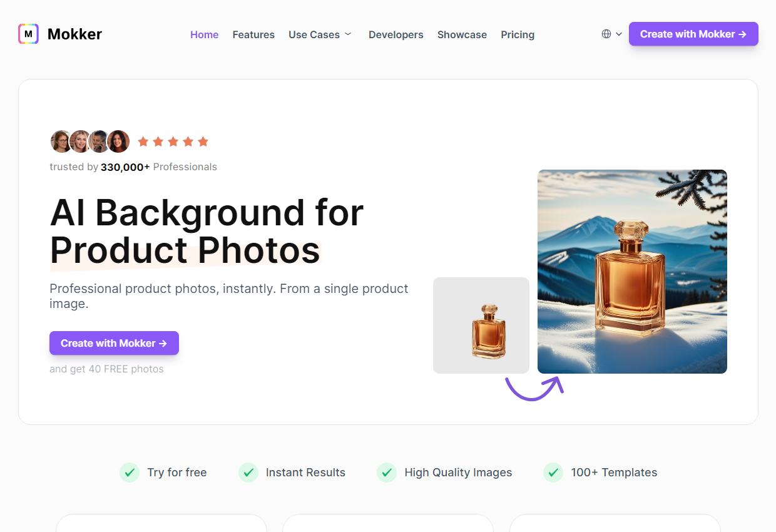The image size is (776, 532).
Task: Click the checkmark next to 100+ Templates
Action: 553,473
